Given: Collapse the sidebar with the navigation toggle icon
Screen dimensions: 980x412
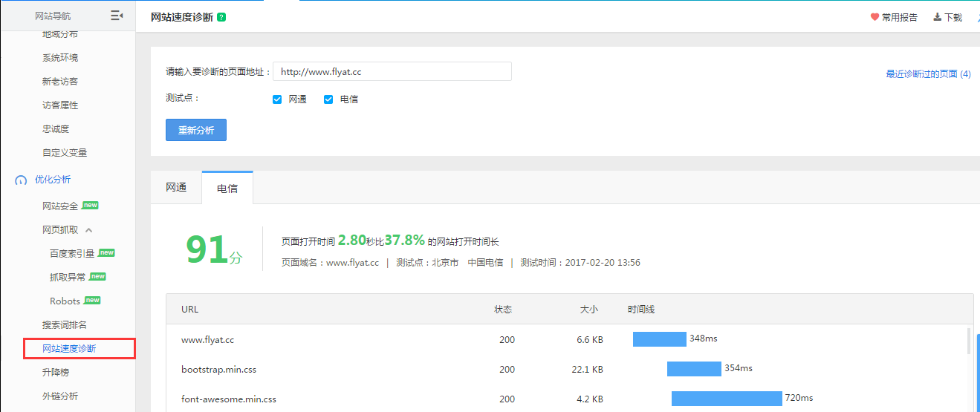Looking at the screenshot, I should 117,16.
